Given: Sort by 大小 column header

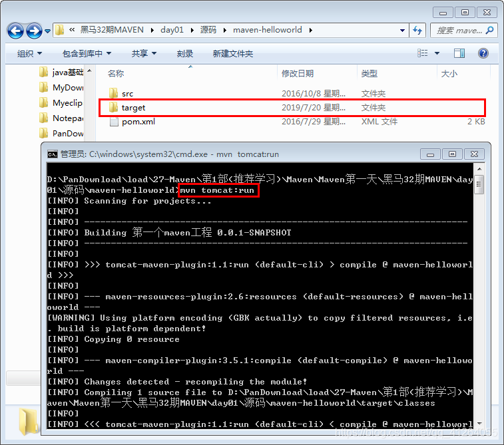Looking at the screenshot, I should (x=449, y=74).
